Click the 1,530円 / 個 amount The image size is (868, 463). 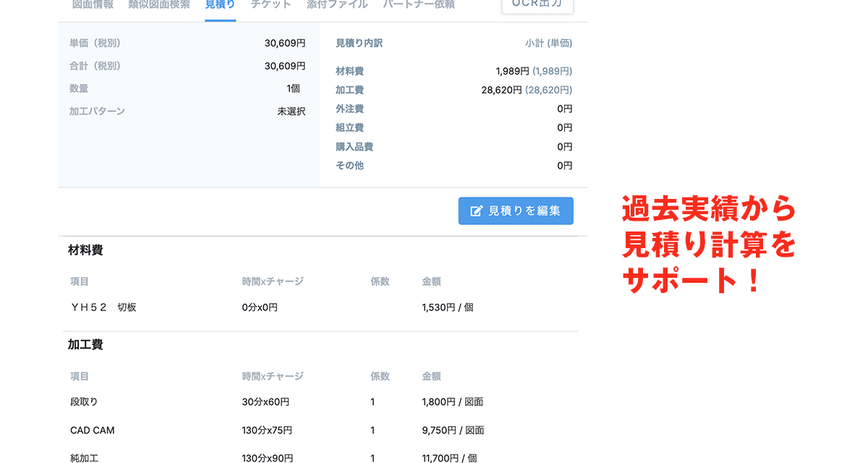coord(448,307)
